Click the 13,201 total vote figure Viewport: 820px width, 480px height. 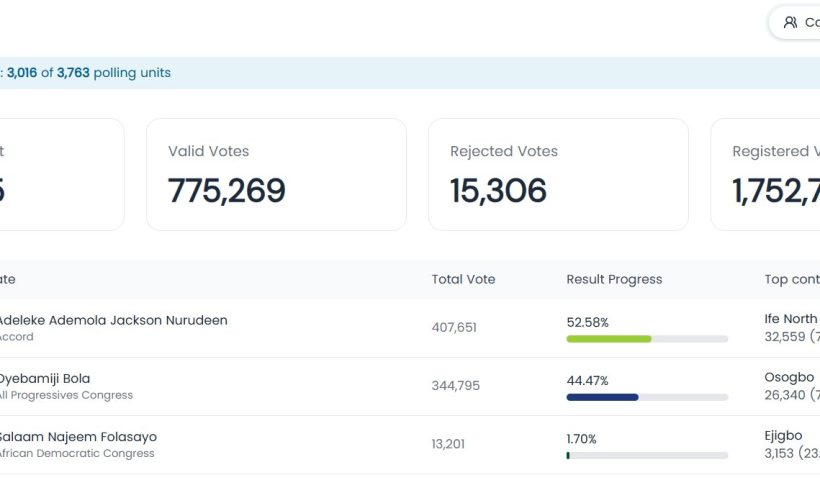tap(448, 444)
